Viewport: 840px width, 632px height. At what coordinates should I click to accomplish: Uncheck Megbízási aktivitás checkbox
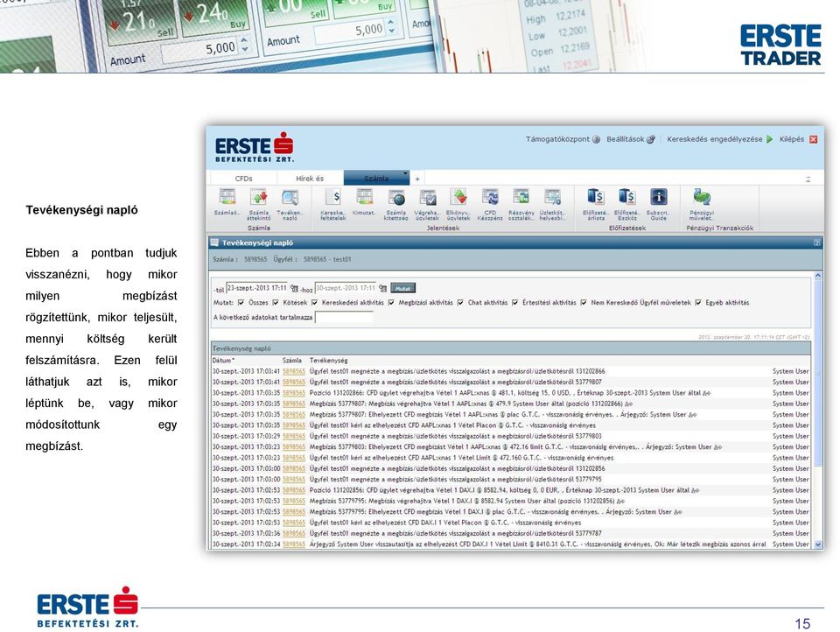[x=391, y=303]
